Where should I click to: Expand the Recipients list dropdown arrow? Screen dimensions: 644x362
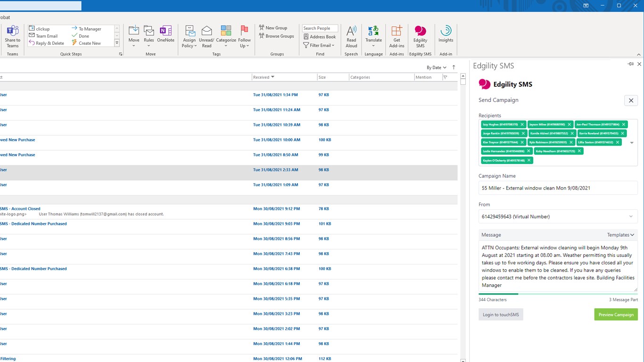pyautogui.click(x=632, y=143)
